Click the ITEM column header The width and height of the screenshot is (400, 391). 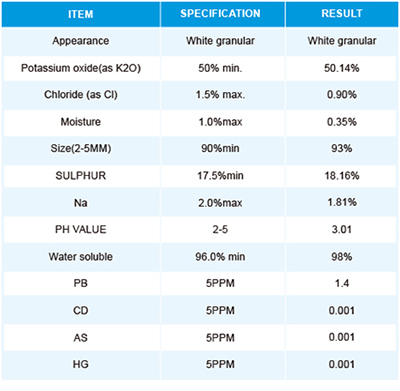81,14
